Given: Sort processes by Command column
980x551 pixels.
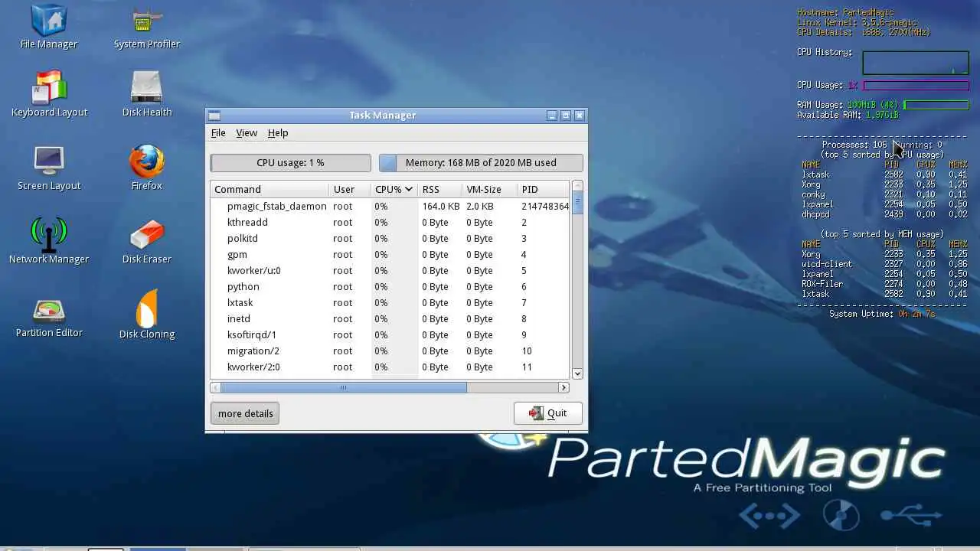Looking at the screenshot, I should [269, 189].
